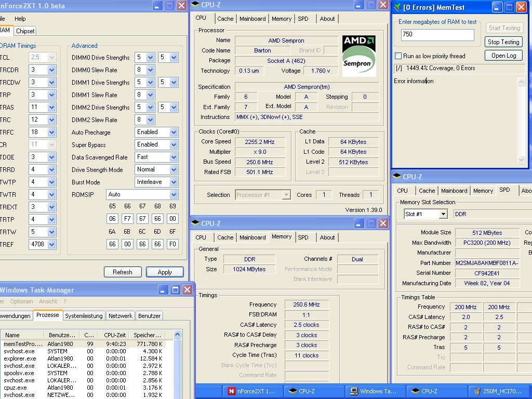Click the Voltage value 1.760 v
Screen dimensions: 532x399
(320, 71)
